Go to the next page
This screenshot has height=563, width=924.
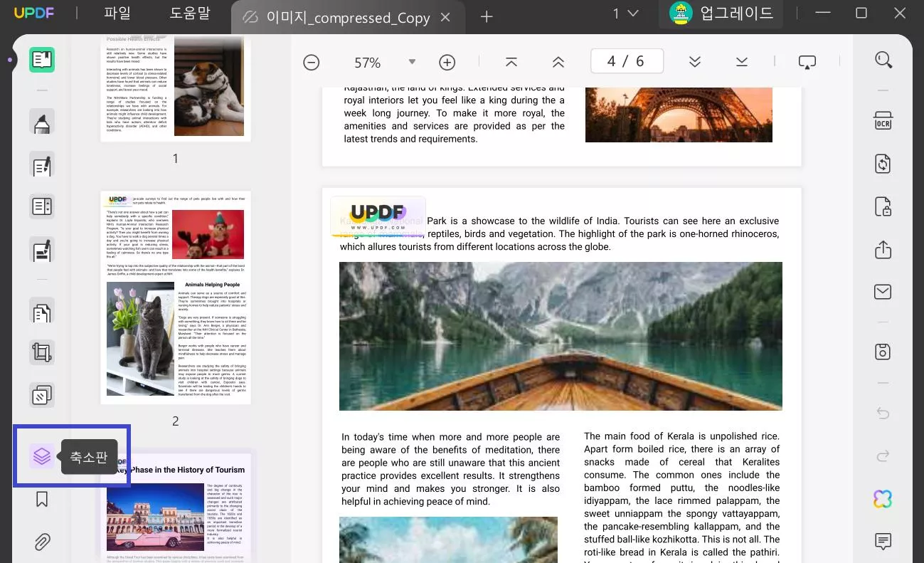pyautogui.click(x=695, y=62)
